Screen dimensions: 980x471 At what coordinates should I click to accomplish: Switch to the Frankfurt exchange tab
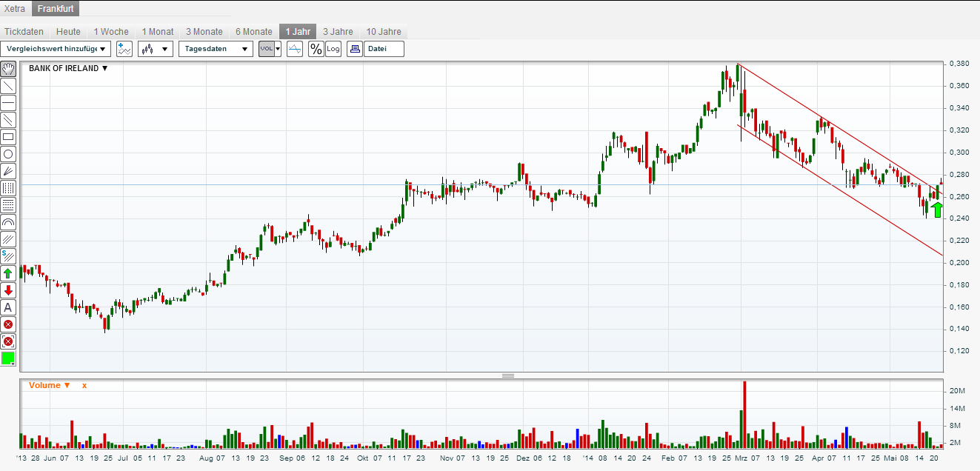[56, 9]
